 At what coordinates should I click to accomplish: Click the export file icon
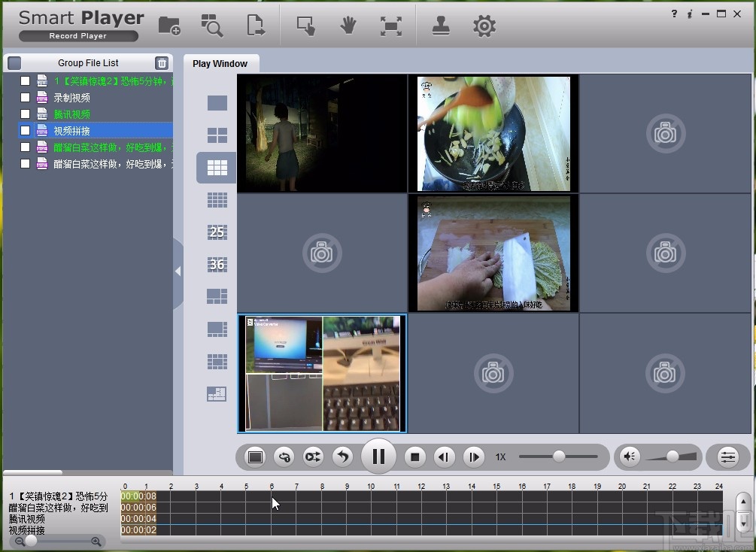click(x=256, y=26)
